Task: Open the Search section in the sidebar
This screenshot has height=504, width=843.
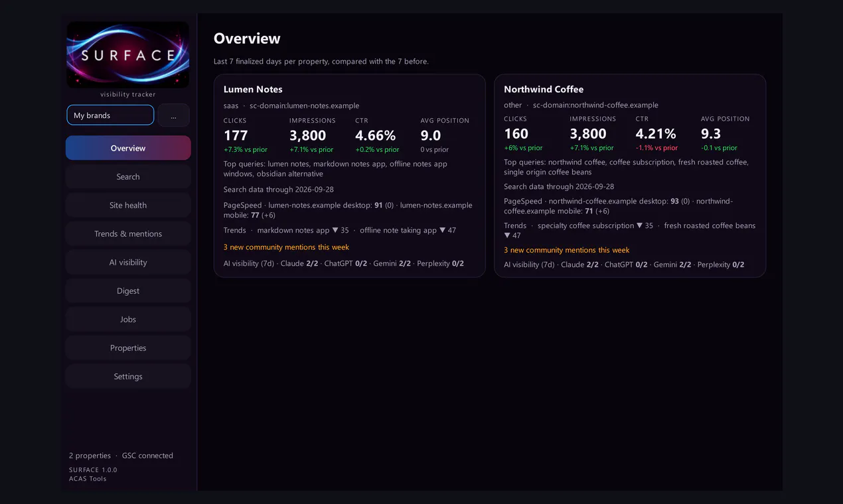Action: [x=128, y=176]
